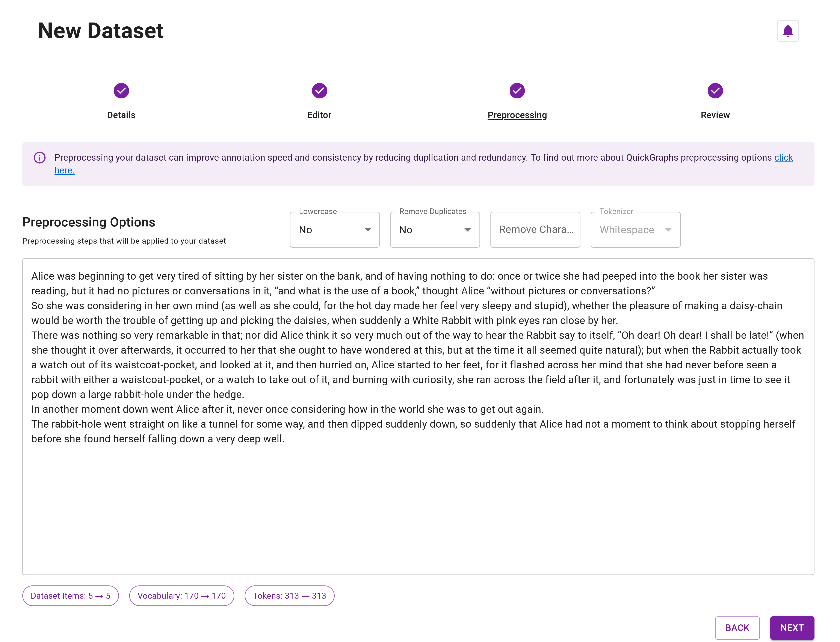The height and width of the screenshot is (642, 840).
Task: Open the Tokenizer dropdown
Action: (668, 230)
